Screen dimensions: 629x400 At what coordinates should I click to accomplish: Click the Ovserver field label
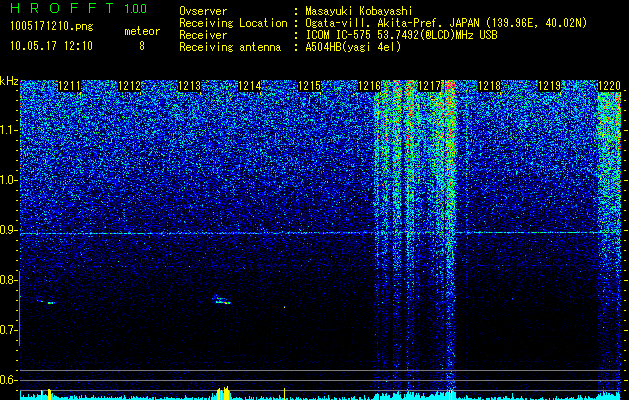point(203,11)
